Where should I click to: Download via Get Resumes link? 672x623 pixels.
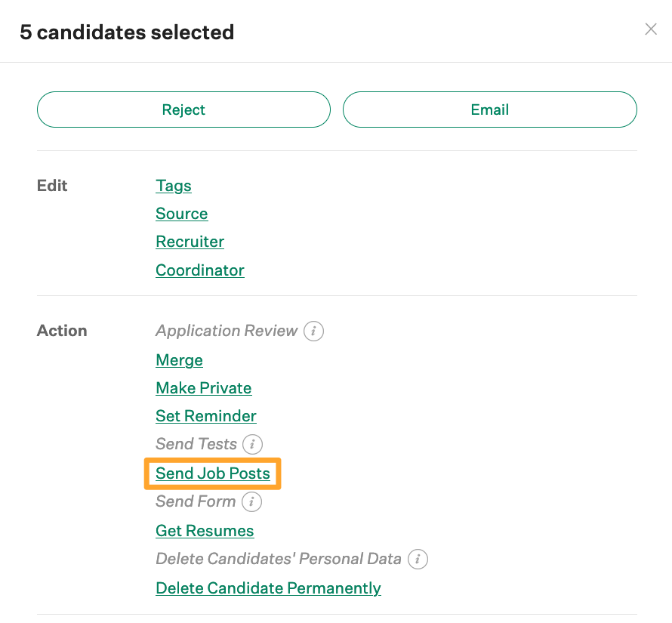(x=205, y=531)
